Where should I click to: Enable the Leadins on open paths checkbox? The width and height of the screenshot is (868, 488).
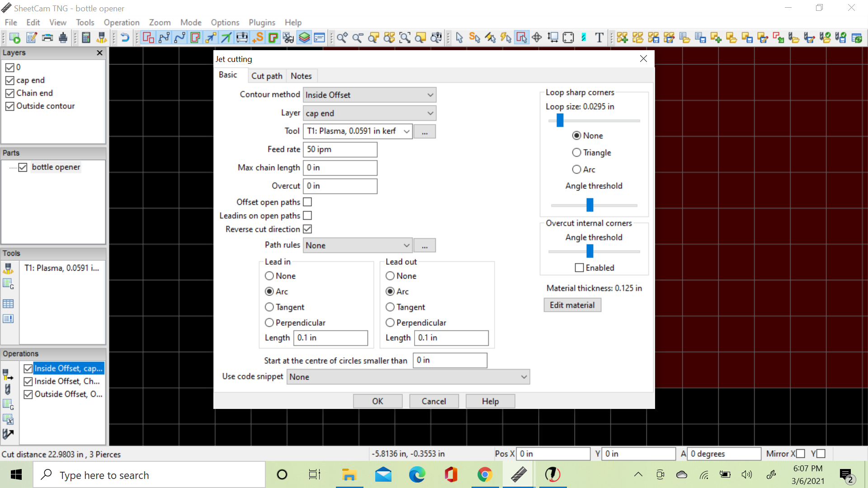click(x=307, y=216)
